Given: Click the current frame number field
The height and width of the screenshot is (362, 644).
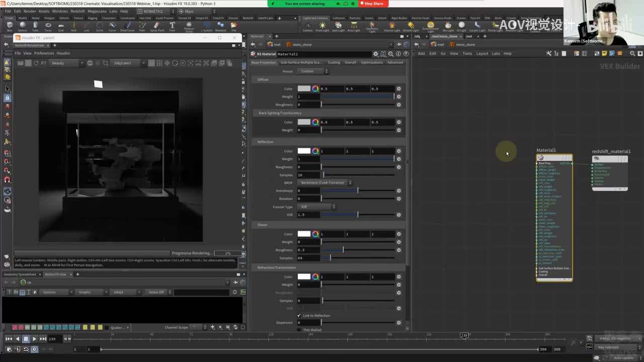Looking at the screenshot, I should pyautogui.click(x=54, y=339).
